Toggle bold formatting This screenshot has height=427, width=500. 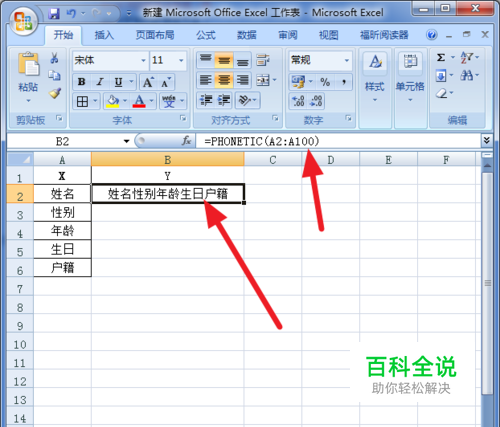(81, 82)
